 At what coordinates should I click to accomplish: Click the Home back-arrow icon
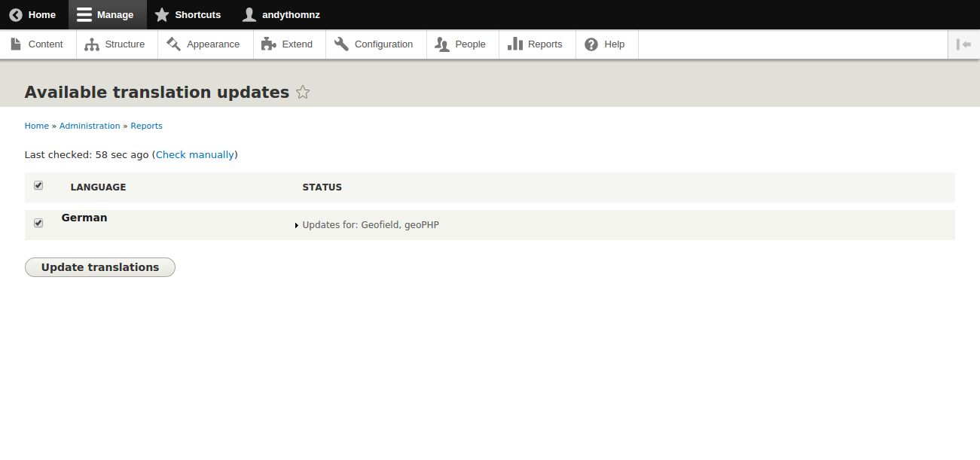pos(16,15)
